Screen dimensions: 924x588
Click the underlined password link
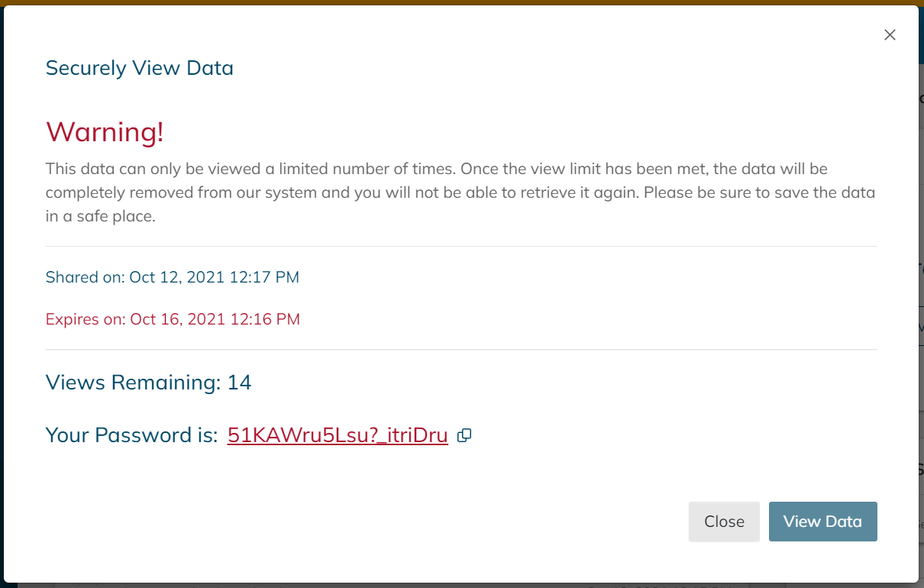338,435
